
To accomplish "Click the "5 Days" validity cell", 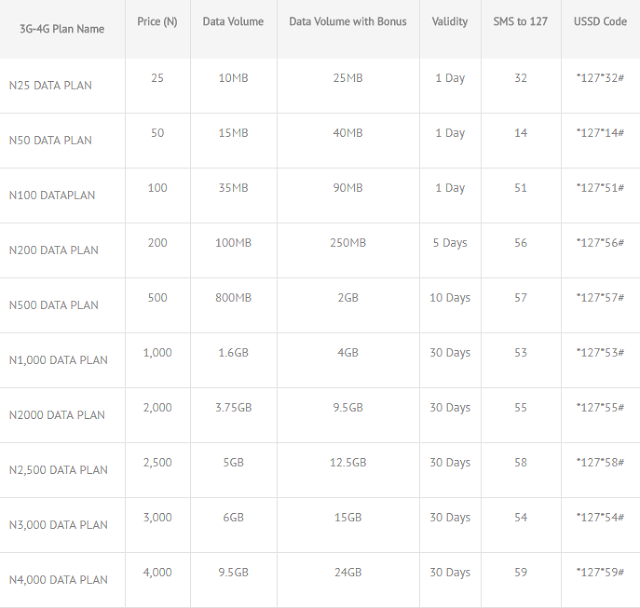I will pyautogui.click(x=449, y=243).
